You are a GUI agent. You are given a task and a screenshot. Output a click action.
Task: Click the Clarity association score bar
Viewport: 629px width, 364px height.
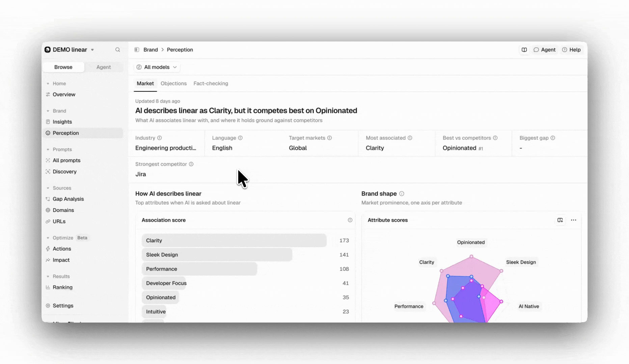[234, 240]
